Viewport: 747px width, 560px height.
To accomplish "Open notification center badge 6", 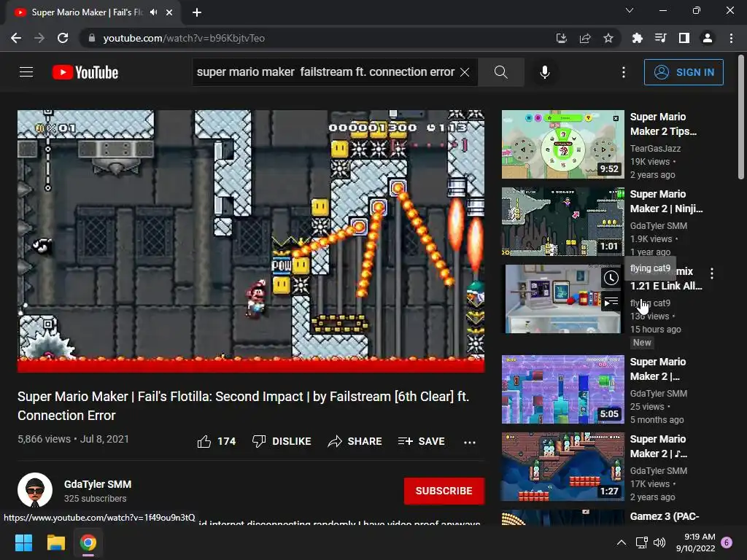I will [727, 542].
